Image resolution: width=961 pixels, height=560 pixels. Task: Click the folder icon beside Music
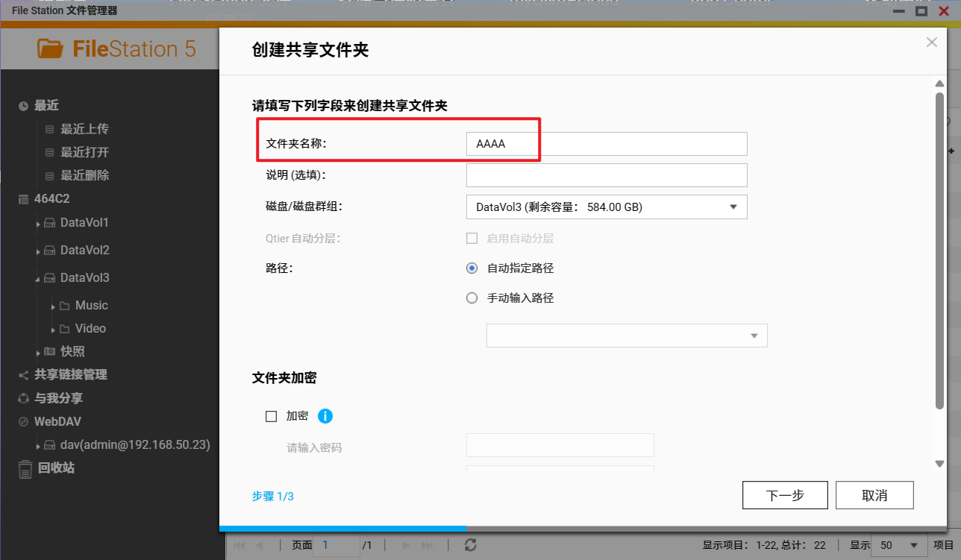tap(65, 306)
